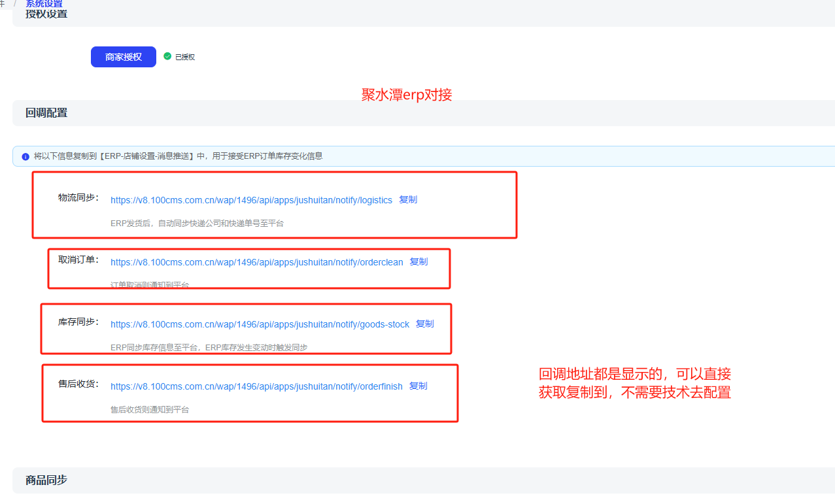
Task: Click the 授权设置 section heading
Action: tap(46, 14)
